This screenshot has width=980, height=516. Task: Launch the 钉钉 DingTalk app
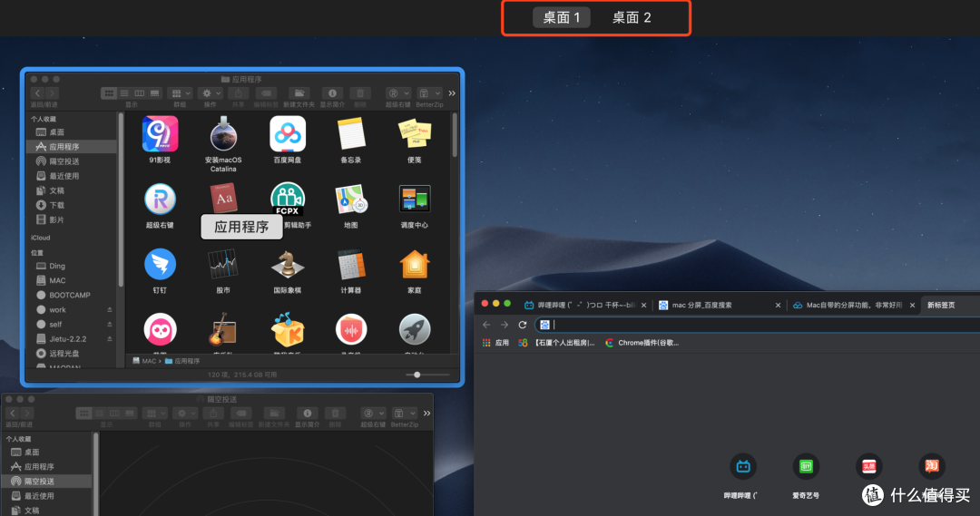[x=160, y=264]
